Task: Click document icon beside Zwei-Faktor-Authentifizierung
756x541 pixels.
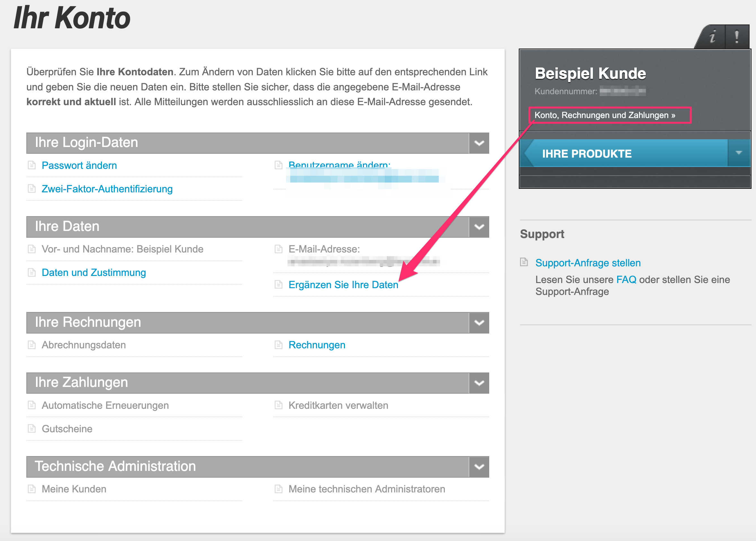Action: click(x=32, y=188)
